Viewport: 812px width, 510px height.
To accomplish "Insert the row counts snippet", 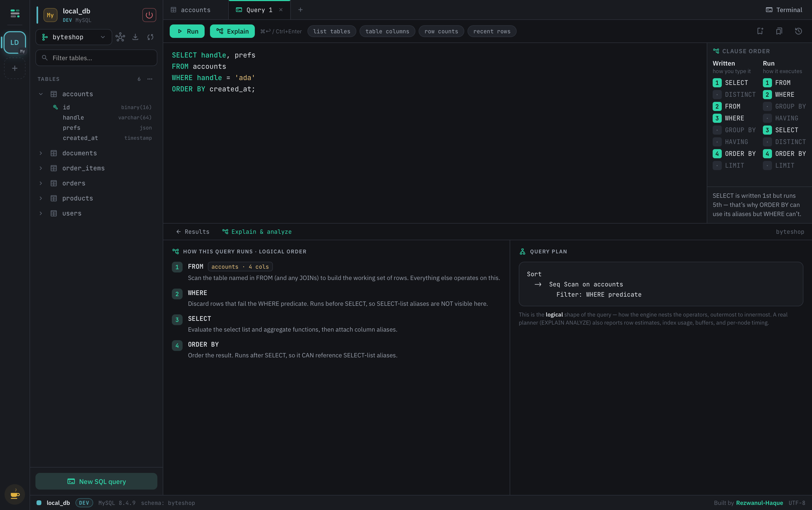I will point(441,31).
